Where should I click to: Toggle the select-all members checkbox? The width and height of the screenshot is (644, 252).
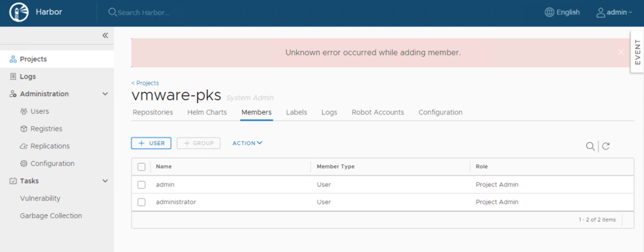point(142,167)
